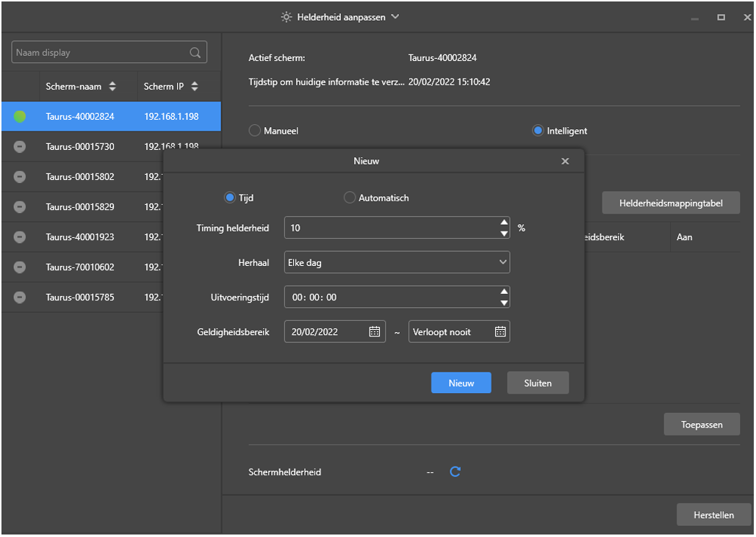This screenshot has width=756, height=537.
Task: Click the grey status icon of Taurus-40001923
Action: (20, 237)
